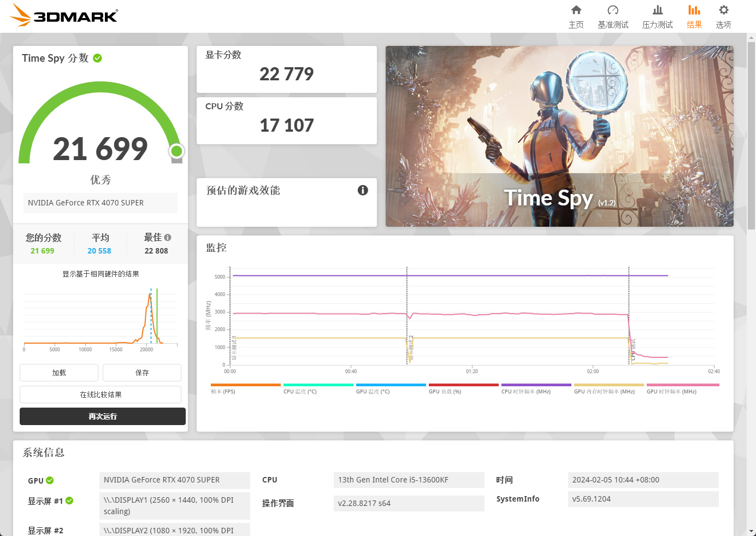Click the Time Spy (v1.2) artwork thumbnail
This screenshot has height=536, width=756.
(x=559, y=136)
